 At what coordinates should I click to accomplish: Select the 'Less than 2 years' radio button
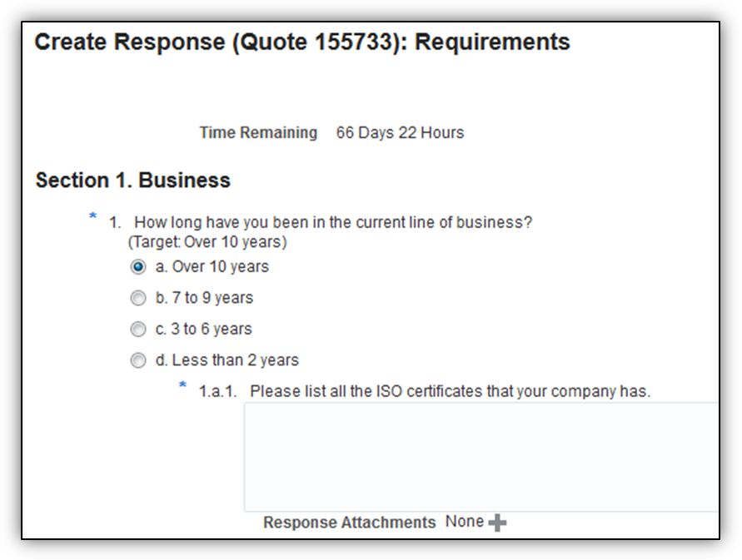pyautogui.click(x=138, y=360)
